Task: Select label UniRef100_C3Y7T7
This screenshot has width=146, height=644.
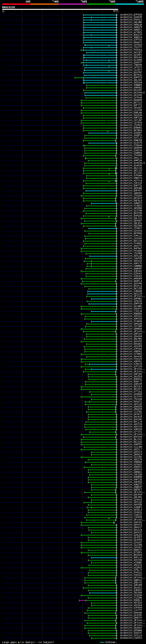Action: [x=131, y=610]
